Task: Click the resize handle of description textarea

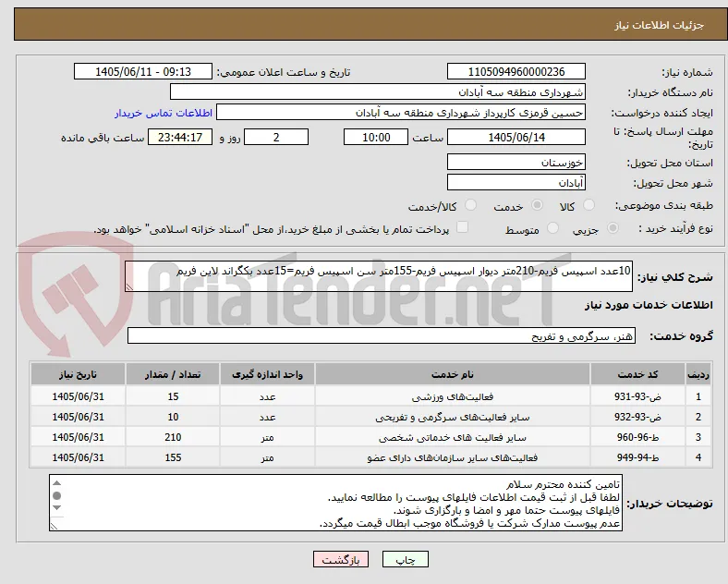Action: pos(129,287)
